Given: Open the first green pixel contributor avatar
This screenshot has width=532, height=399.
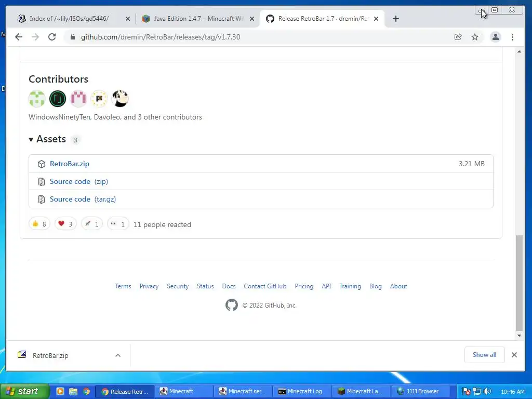Looking at the screenshot, I should (x=37, y=99).
